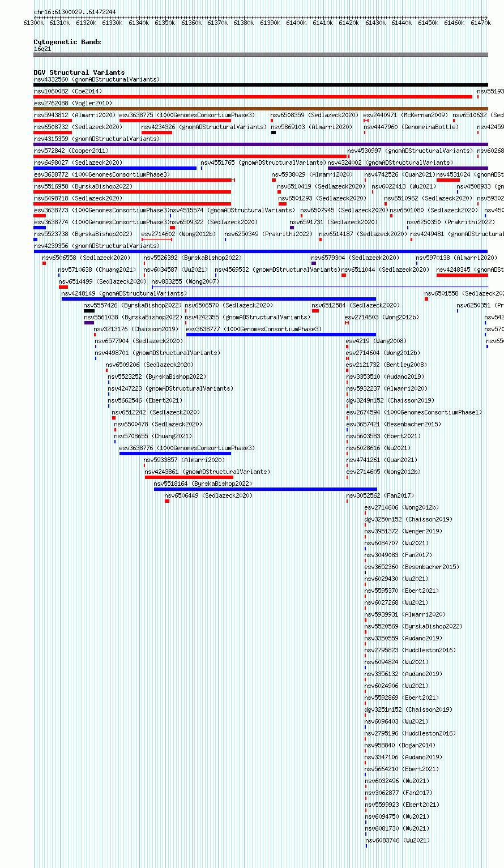Open nsv2795823 (Huddleston2016) variant
Image resolution: width=504 pixels, height=868 pixels.
[x=410, y=650]
